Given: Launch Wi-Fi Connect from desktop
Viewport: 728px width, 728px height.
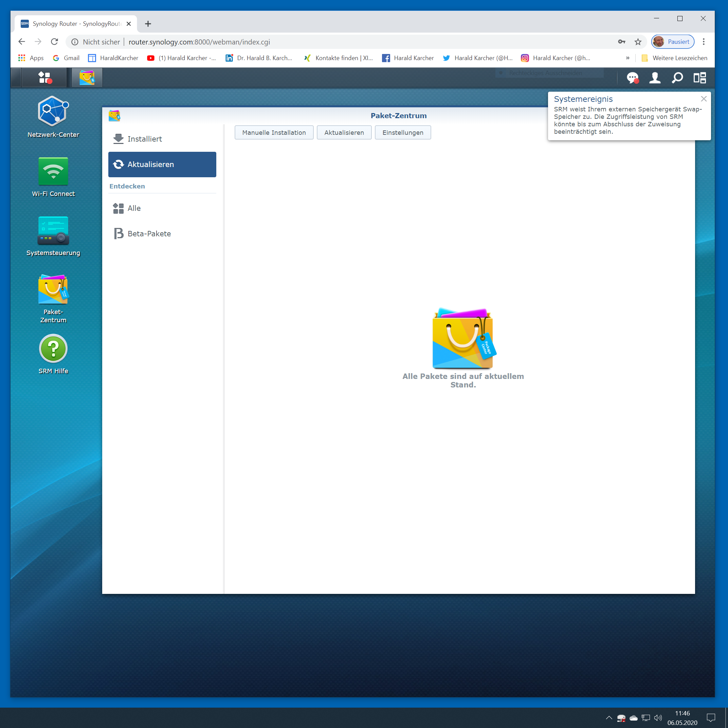Looking at the screenshot, I should [53, 171].
